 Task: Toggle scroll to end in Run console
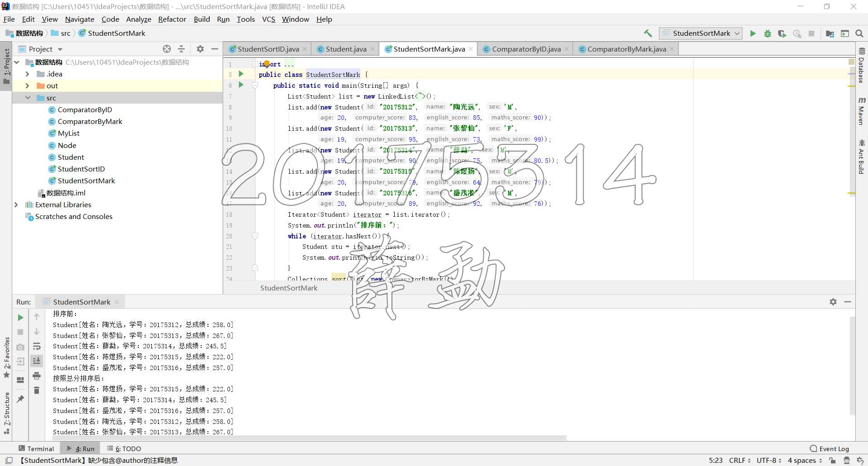(37, 361)
